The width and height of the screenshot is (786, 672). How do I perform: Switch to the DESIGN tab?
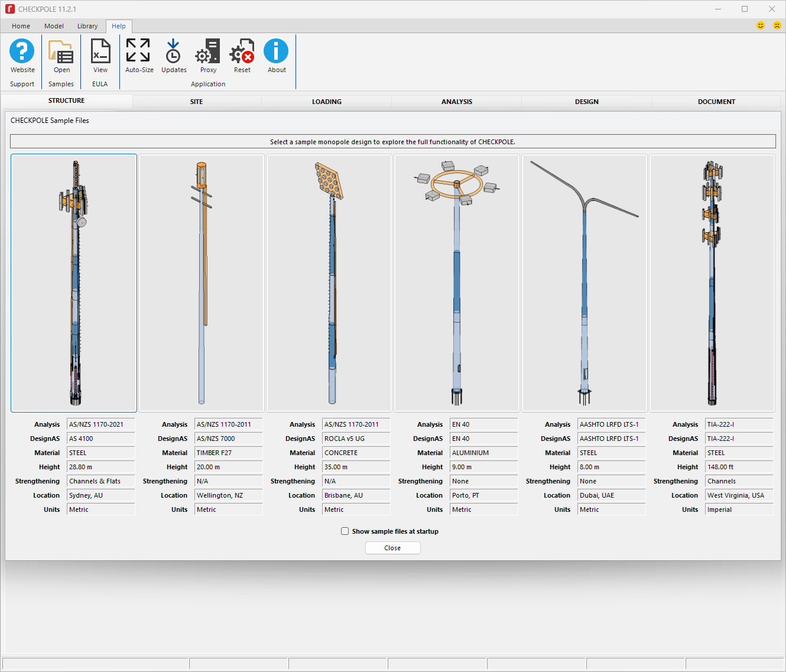[587, 102]
